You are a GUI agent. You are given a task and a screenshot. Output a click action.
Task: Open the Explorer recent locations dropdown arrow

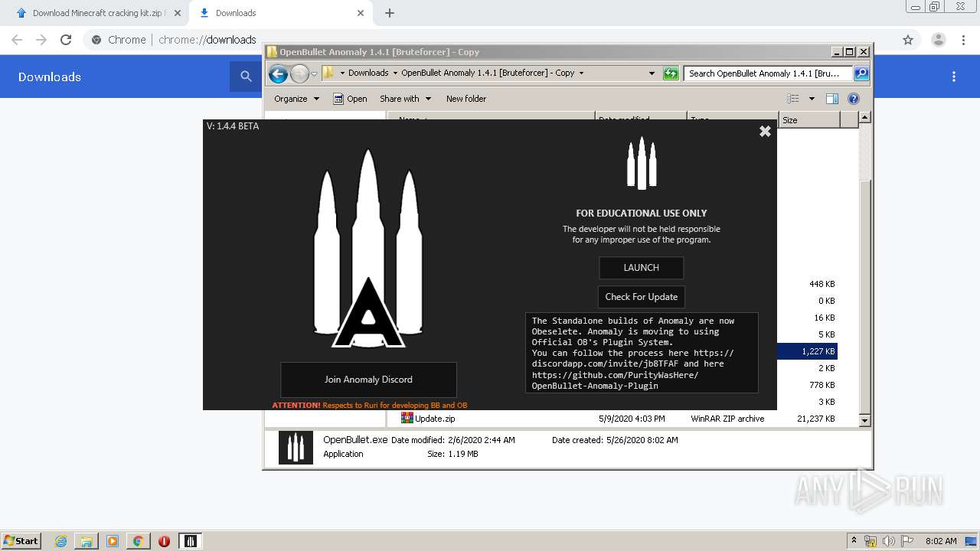tap(314, 73)
